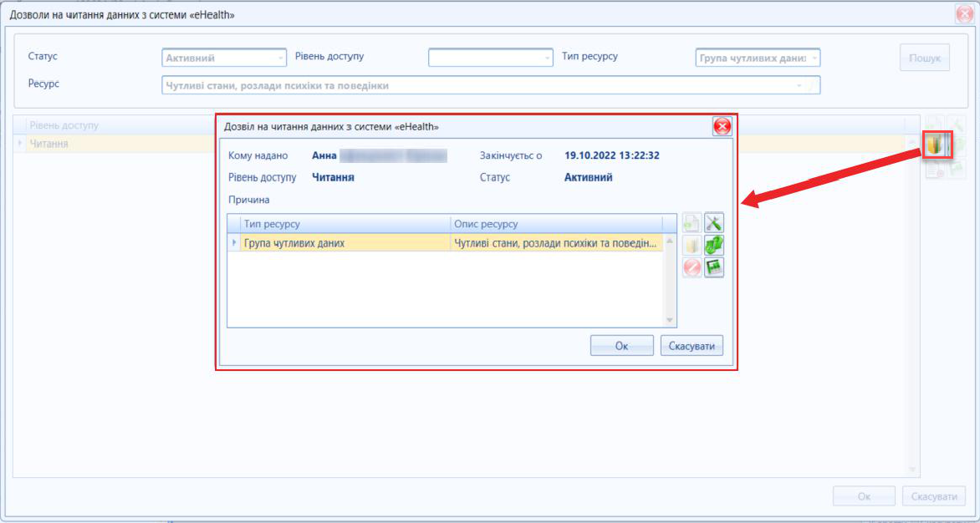Click the green film export icon in dialog

[714, 267]
